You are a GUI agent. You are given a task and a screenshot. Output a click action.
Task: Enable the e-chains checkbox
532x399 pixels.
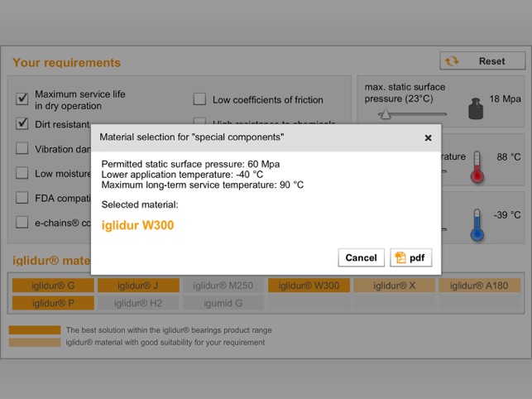pyautogui.click(x=22, y=223)
